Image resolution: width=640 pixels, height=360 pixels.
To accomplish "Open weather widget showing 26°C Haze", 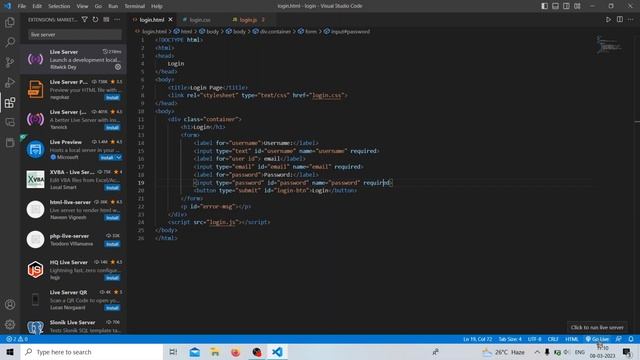I will click(x=504, y=352).
